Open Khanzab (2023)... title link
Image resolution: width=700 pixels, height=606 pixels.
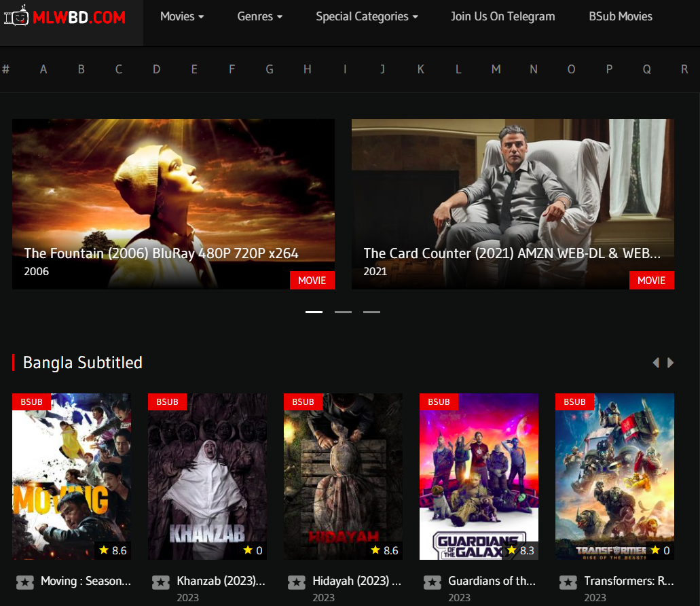[221, 581]
